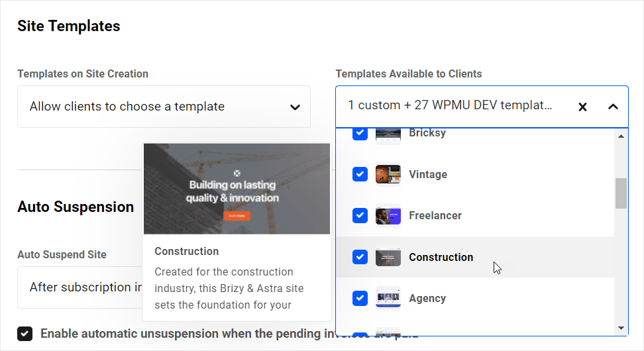Image resolution: width=644 pixels, height=351 pixels.
Task: Open the Templates on Site Creation dropdown
Action: coord(164,107)
